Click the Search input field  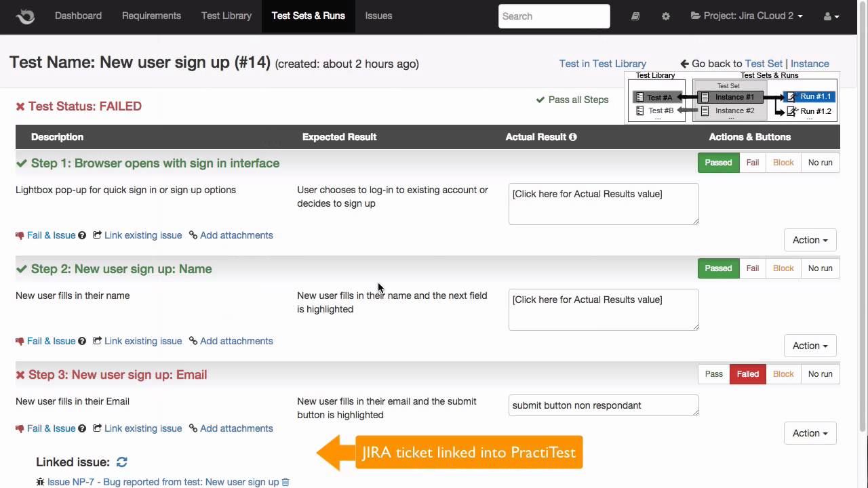[554, 16]
